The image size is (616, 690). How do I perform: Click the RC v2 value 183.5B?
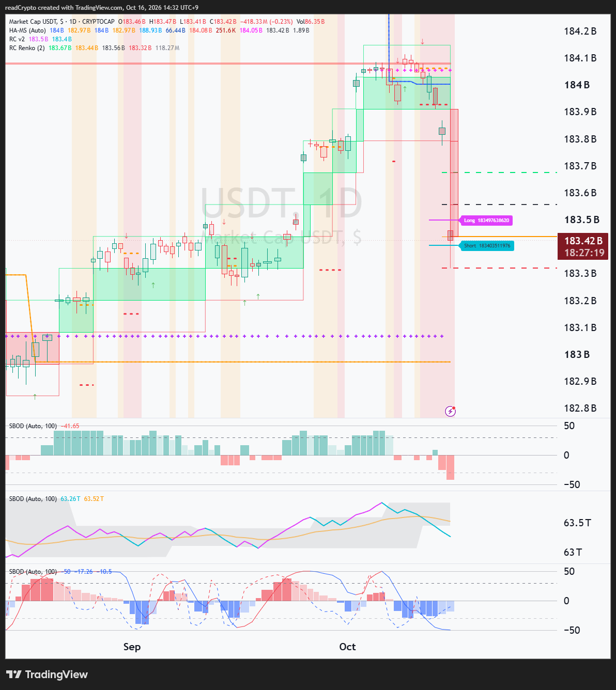38,39
